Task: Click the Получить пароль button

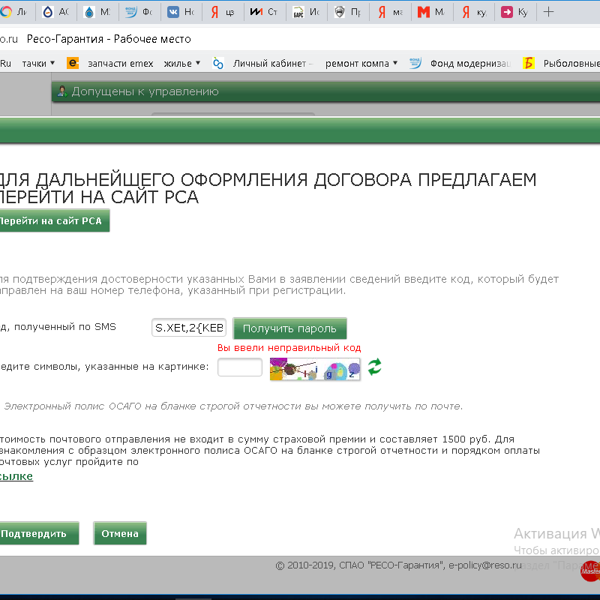Action: point(290,328)
